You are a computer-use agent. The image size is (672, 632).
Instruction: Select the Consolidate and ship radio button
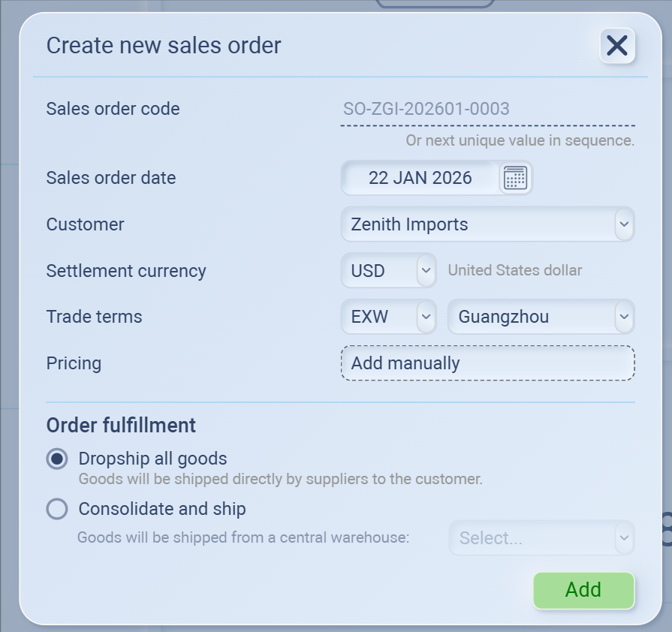click(x=57, y=509)
